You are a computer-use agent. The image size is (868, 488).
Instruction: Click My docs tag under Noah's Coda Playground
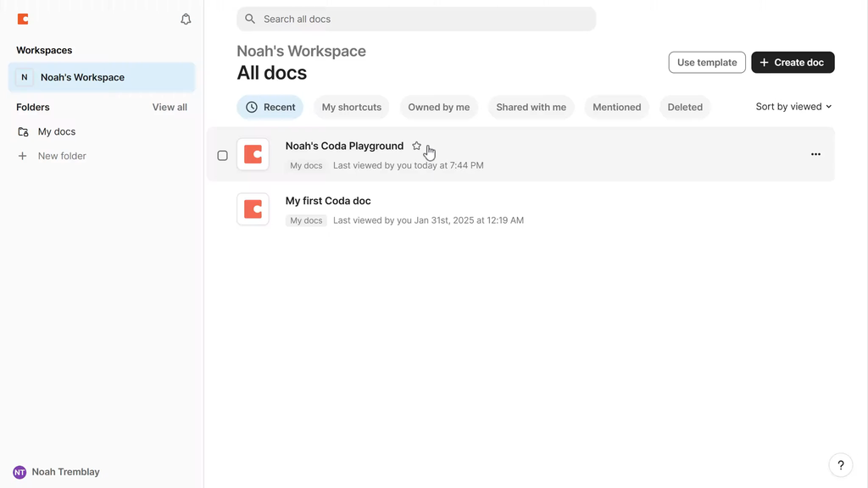[x=306, y=165]
